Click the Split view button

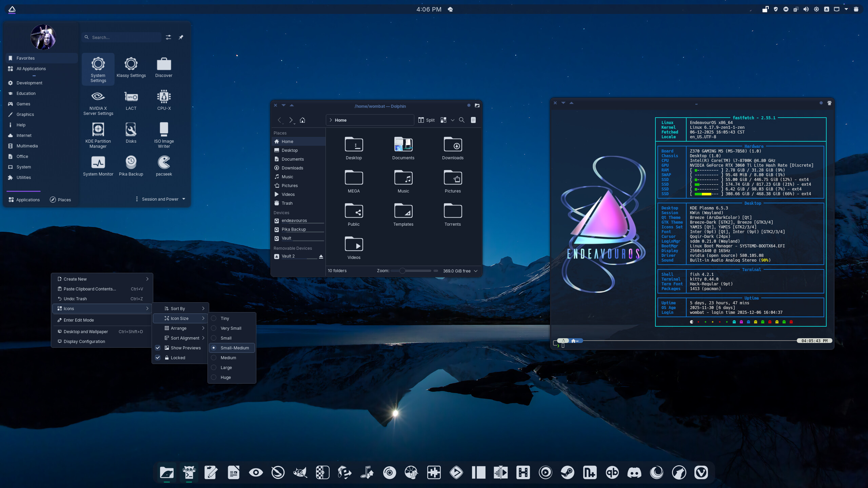427,120
